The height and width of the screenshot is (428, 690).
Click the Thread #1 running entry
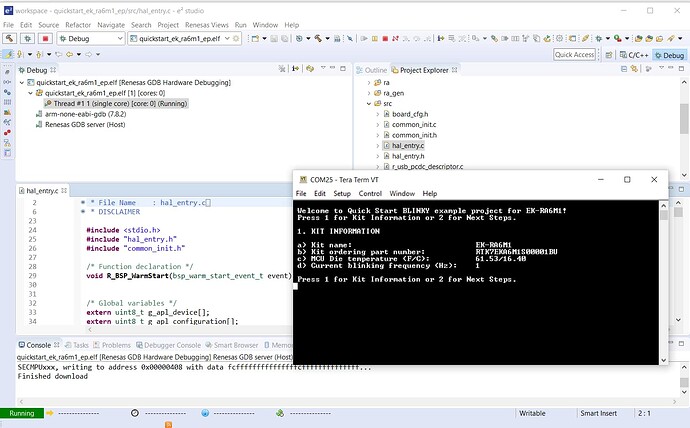(x=115, y=103)
